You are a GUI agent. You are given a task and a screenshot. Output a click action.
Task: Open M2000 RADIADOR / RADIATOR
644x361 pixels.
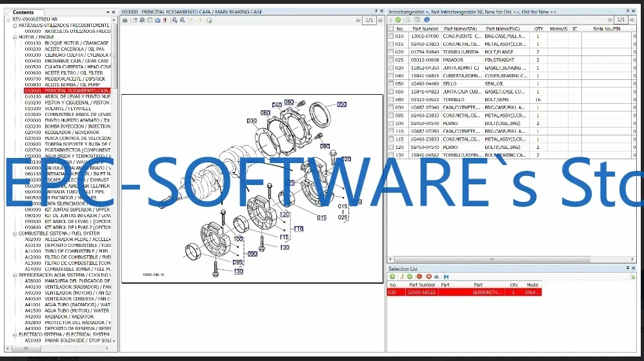pos(59,317)
